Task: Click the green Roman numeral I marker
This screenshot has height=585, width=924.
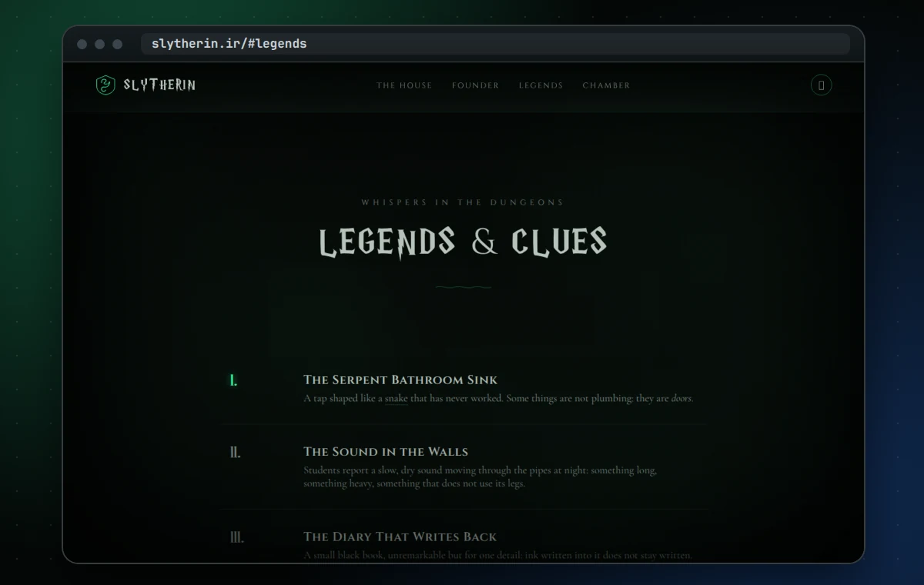Action: [x=234, y=380]
